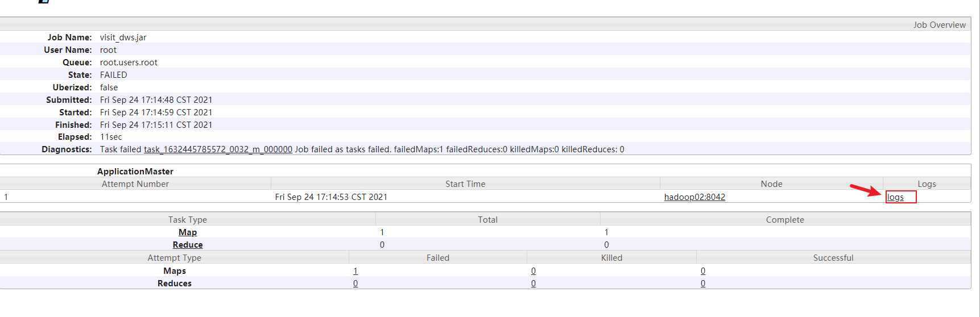Select the user name value root

(108, 50)
